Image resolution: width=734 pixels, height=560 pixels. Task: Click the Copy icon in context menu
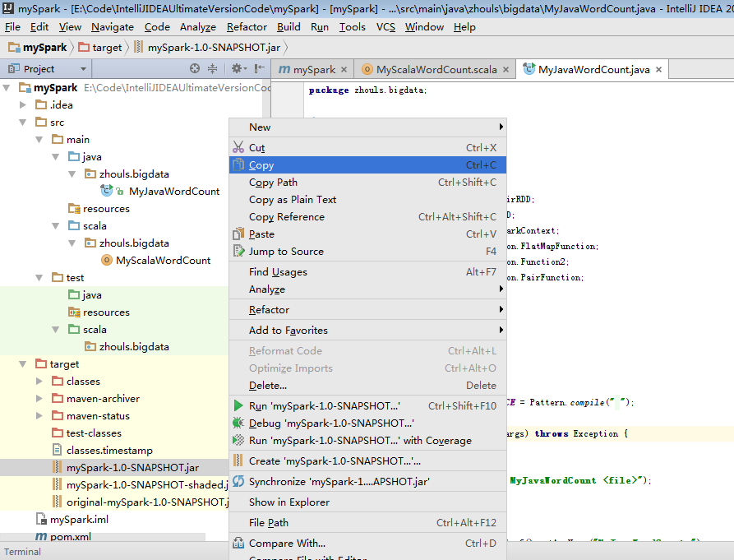238,164
